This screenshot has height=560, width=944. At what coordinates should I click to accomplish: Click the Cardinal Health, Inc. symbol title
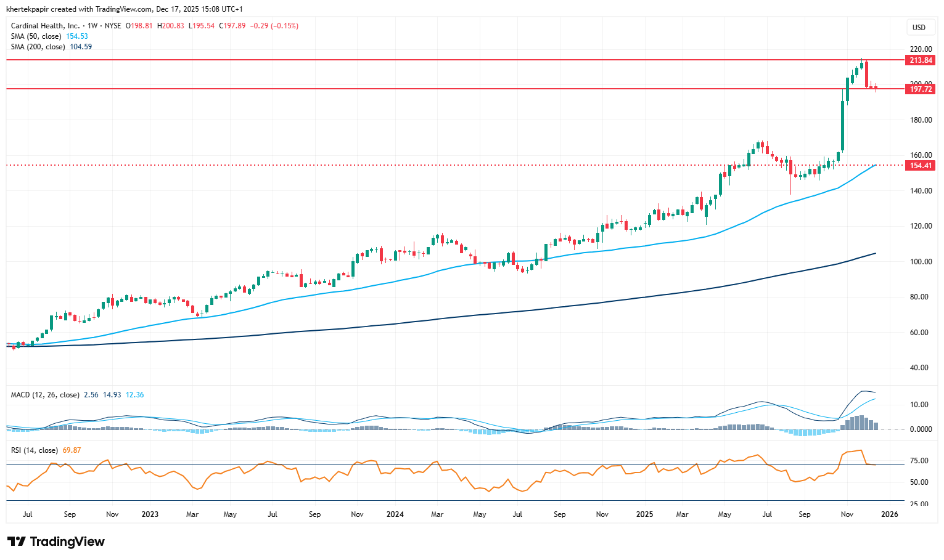pos(46,26)
